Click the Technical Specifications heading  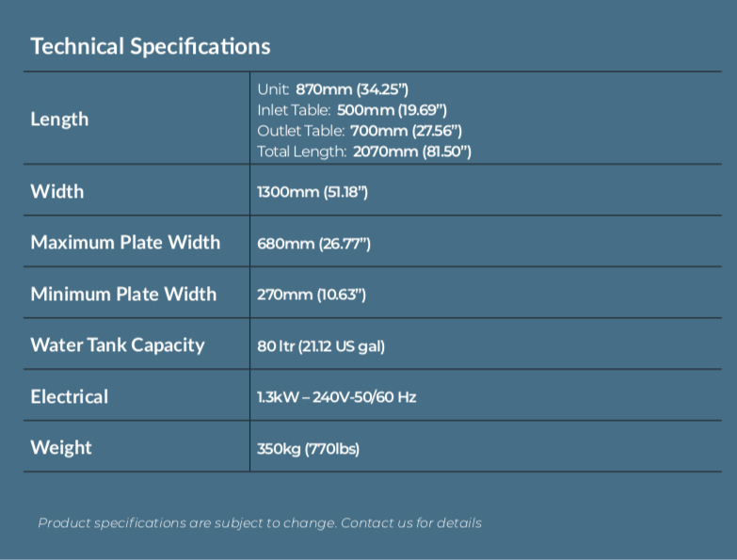[x=150, y=46]
